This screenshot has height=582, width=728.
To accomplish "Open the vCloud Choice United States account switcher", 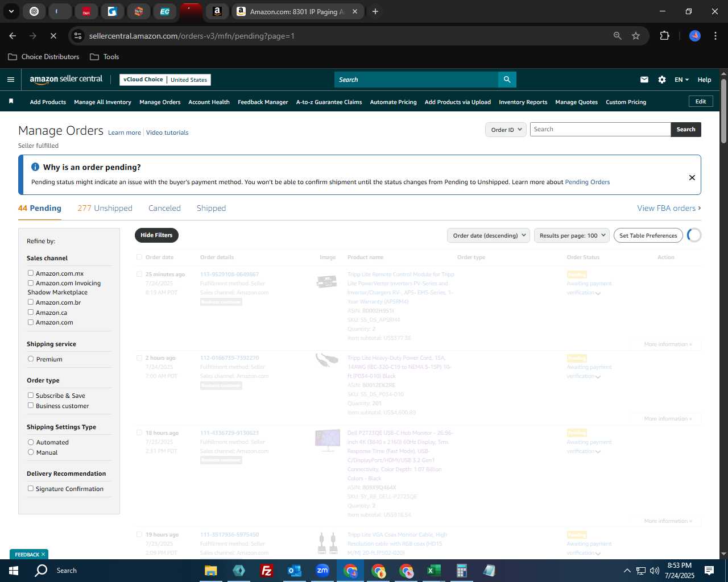I will click(x=165, y=80).
